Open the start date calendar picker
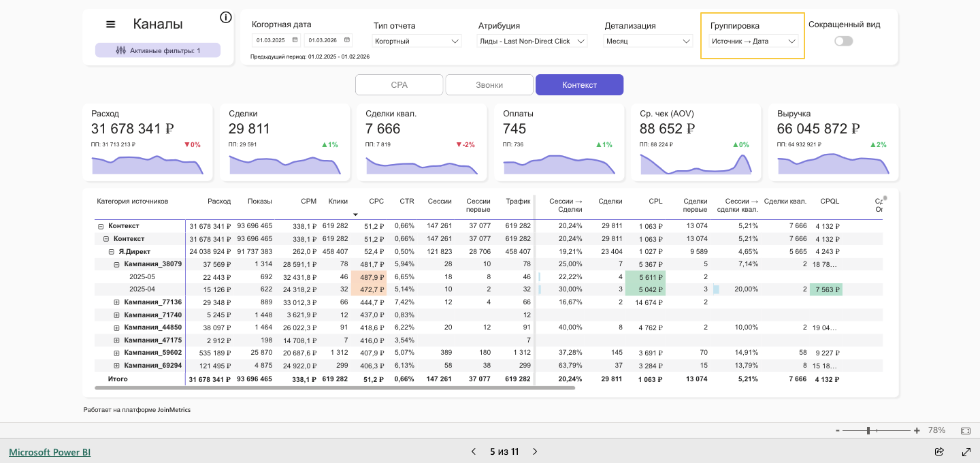 pyautogui.click(x=295, y=40)
